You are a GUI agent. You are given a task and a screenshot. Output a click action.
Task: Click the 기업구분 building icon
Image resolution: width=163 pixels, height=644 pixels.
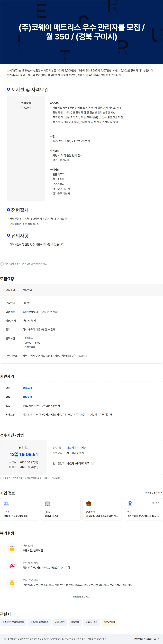pos(47,503)
